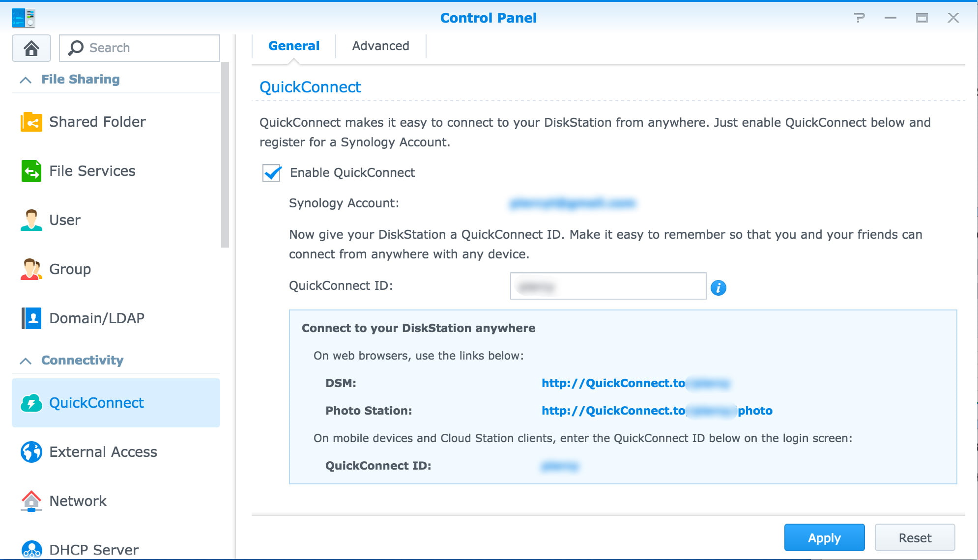Click the Network icon in sidebar
Viewport: 978px width, 560px height.
tap(30, 501)
